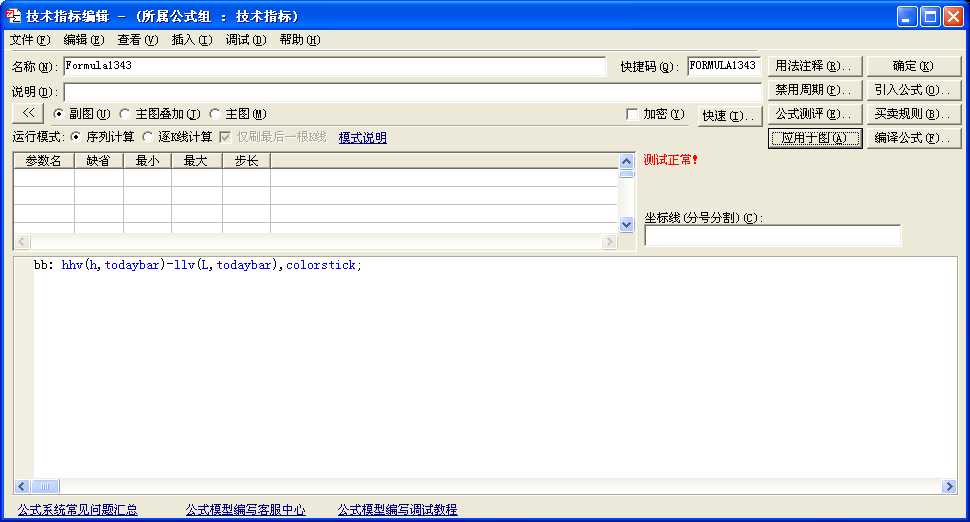Screen dimensions: 970x522
Task: Open the 快速 options button
Action: click(729, 116)
